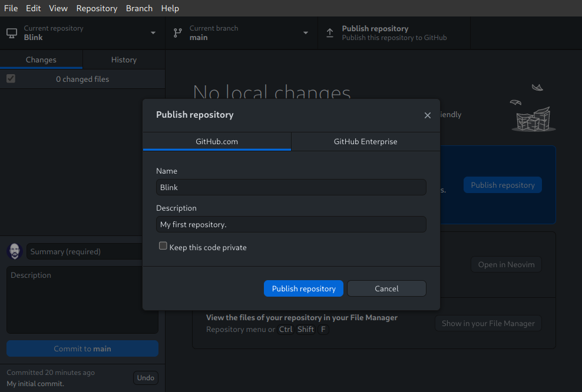Click Show in your File Manager button
This screenshot has width=582, height=392.
click(x=488, y=323)
